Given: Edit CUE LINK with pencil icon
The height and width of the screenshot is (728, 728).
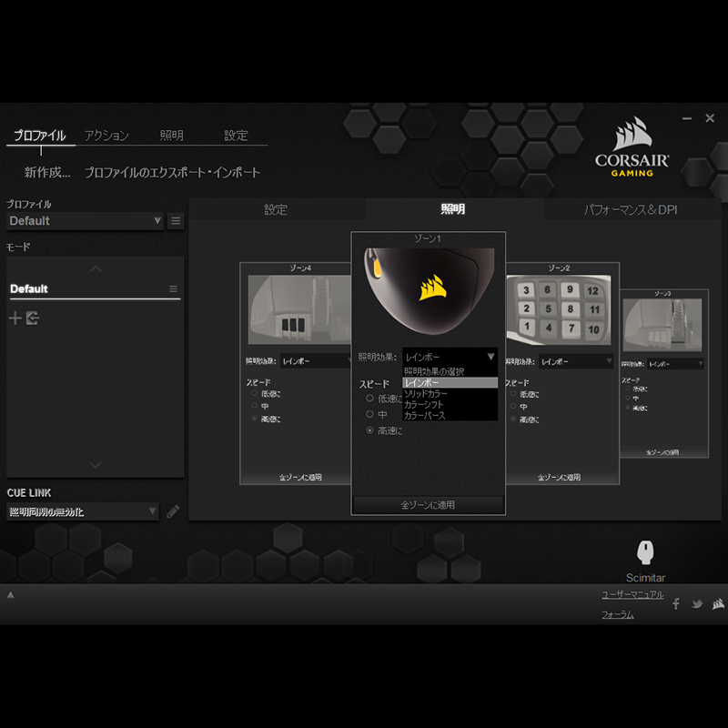Looking at the screenshot, I should (173, 511).
